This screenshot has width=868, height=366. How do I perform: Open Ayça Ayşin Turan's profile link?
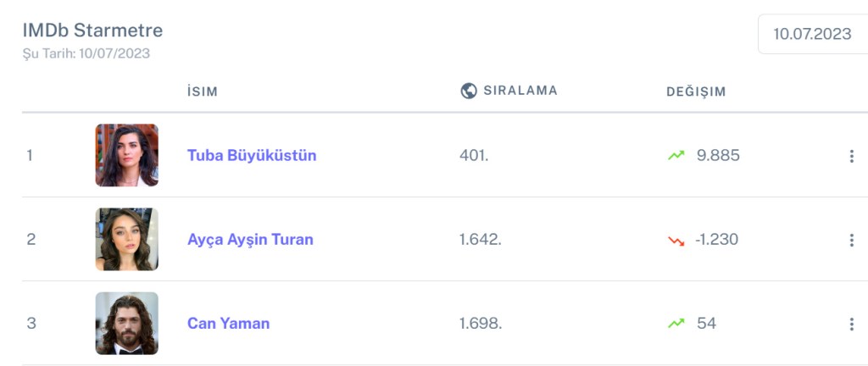point(250,240)
